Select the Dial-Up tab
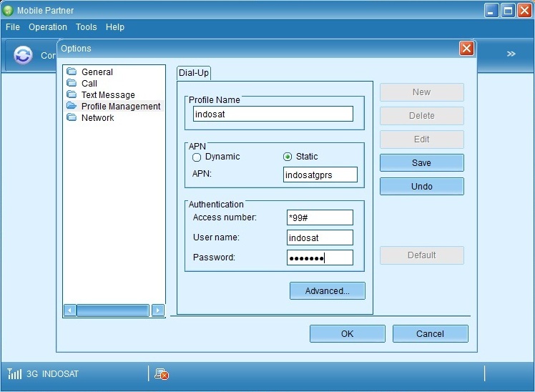 click(194, 73)
